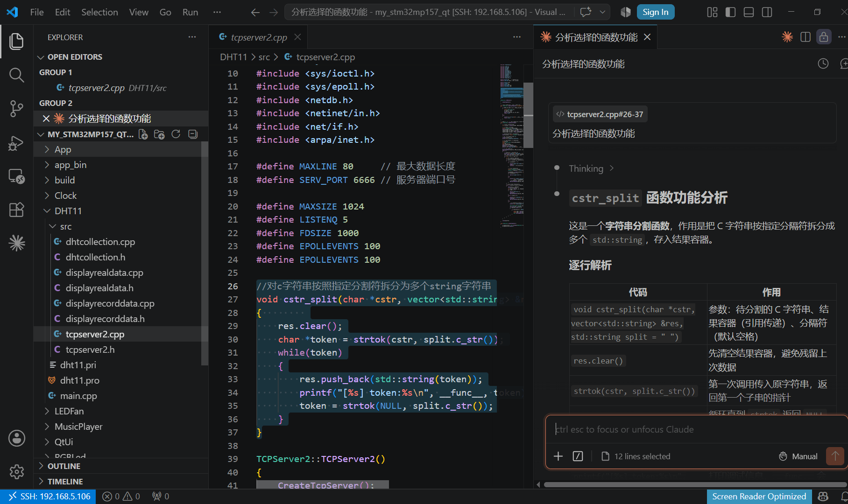Viewport: 848px width, 504px height.
Task: Click the errors and warnings status indicator
Action: tap(121, 497)
